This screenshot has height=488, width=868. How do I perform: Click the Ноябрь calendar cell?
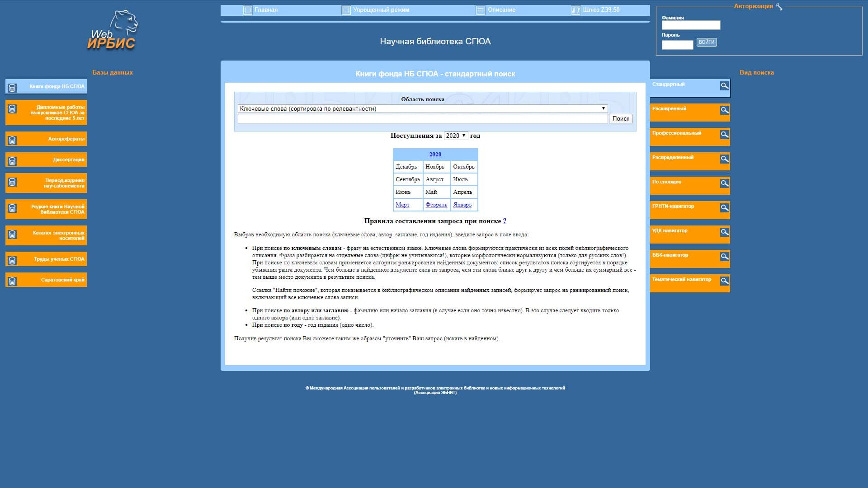click(436, 167)
